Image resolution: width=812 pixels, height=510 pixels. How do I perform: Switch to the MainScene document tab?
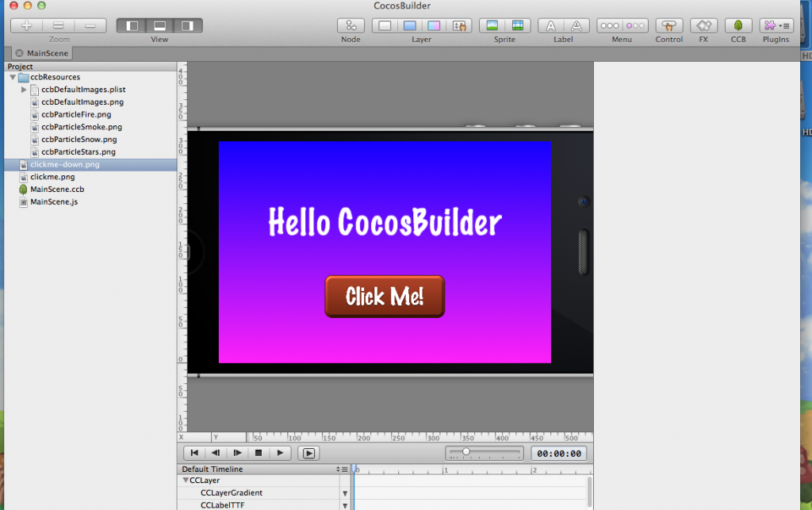47,53
